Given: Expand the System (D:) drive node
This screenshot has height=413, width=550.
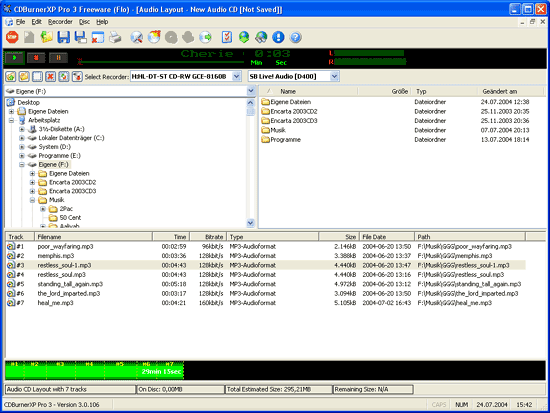Looking at the screenshot, I should point(22,147).
